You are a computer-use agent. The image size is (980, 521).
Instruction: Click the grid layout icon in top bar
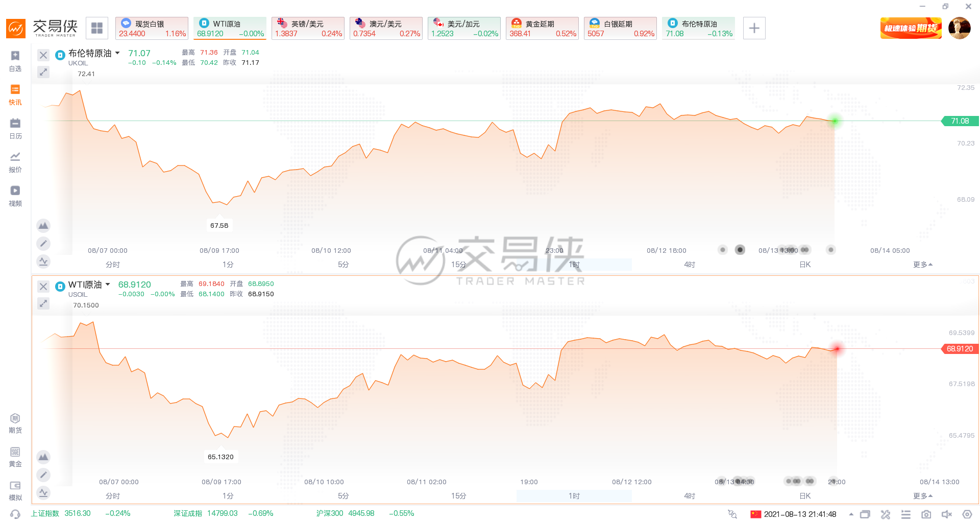click(97, 28)
